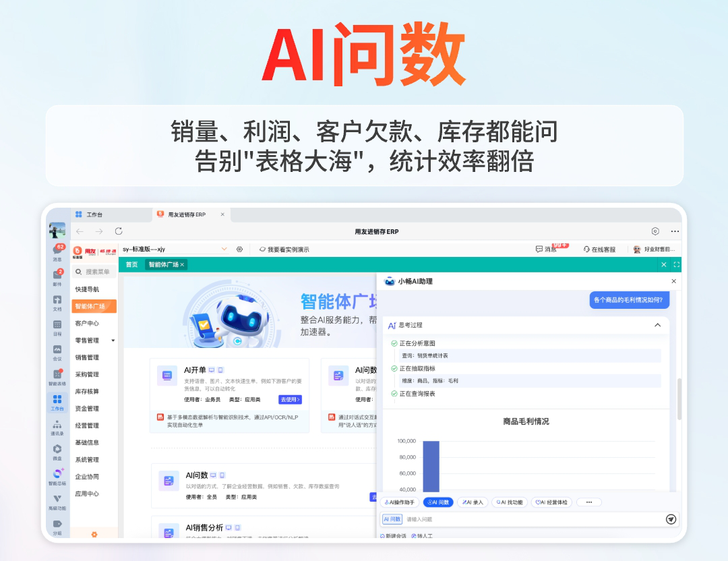Select the AI 录入 mode chip
Viewport: 728px width, 561px height.
(x=473, y=502)
